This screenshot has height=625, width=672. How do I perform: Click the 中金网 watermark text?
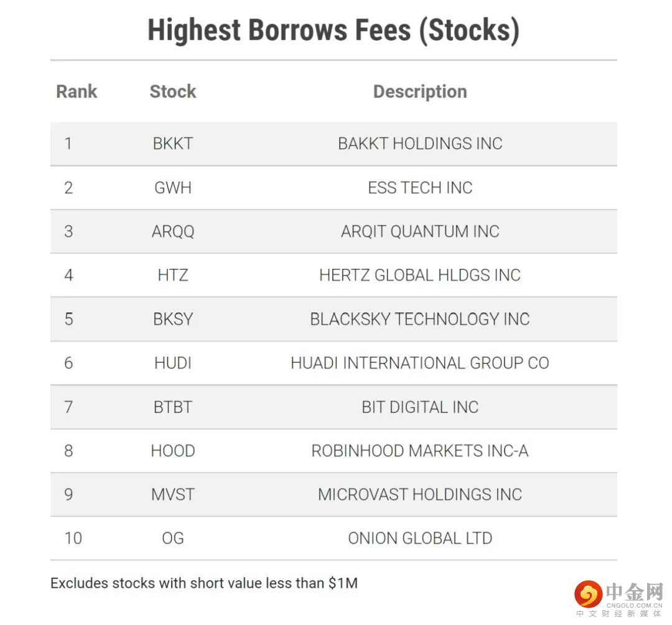point(635,592)
